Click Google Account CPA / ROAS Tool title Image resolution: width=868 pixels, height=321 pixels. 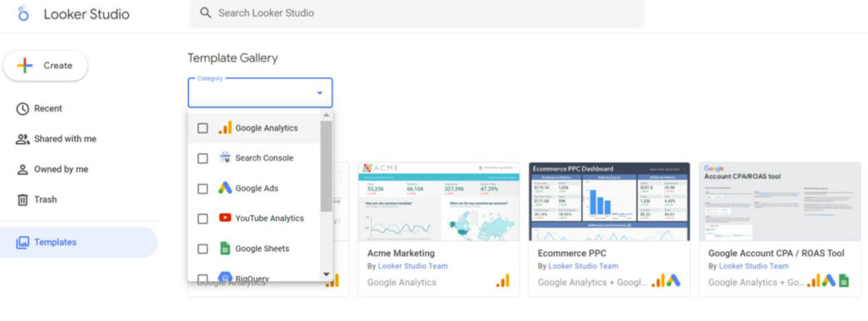776,253
